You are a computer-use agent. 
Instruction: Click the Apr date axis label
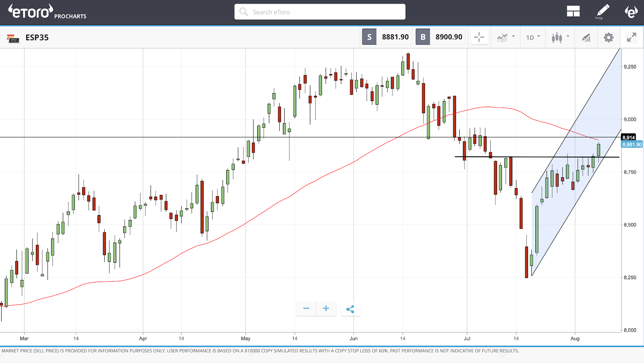[x=143, y=338]
